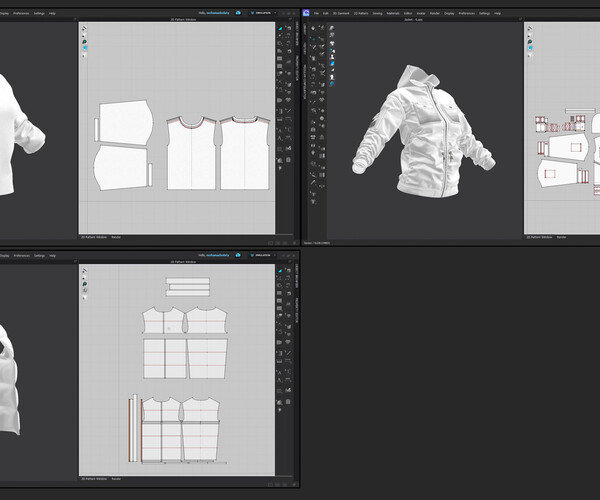600x500 pixels.
Task: Click the cloud icon in bottom-left window
Action: [238, 255]
